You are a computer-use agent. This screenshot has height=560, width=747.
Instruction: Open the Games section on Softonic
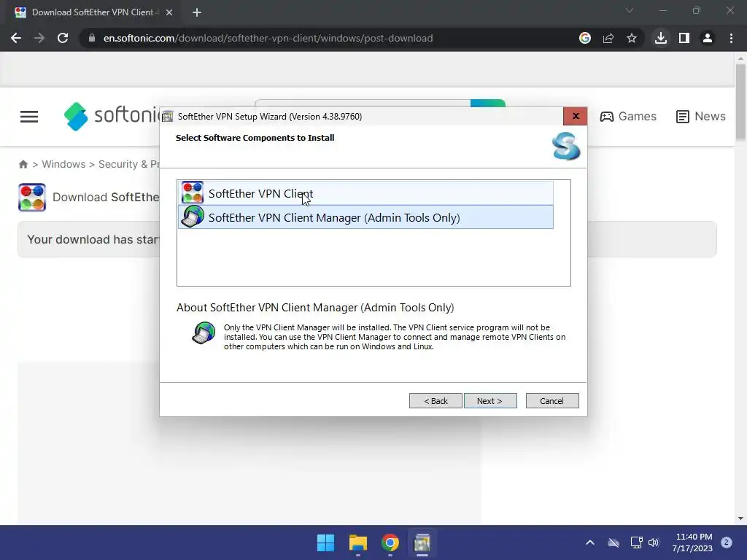628,116
